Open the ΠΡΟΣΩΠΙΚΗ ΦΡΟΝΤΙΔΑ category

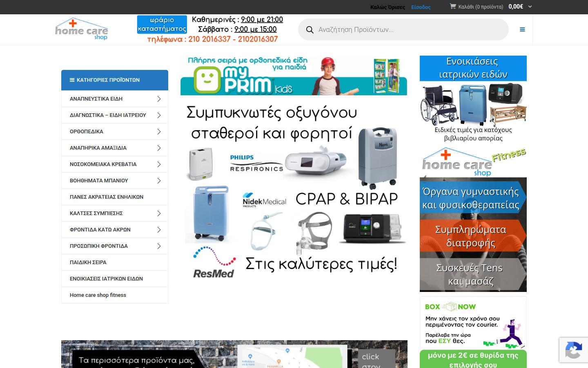(99, 246)
